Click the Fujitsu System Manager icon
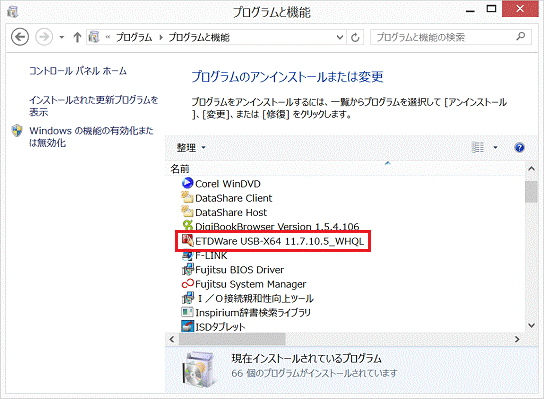Screen dimensions: 544x399 point(187,284)
